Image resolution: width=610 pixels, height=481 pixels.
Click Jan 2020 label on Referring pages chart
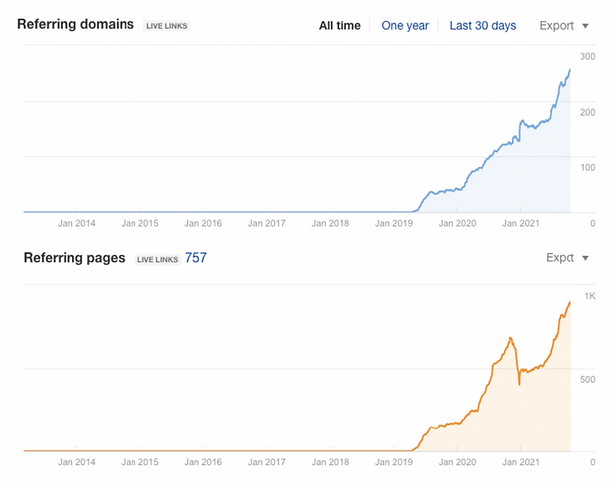click(x=457, y=463)
